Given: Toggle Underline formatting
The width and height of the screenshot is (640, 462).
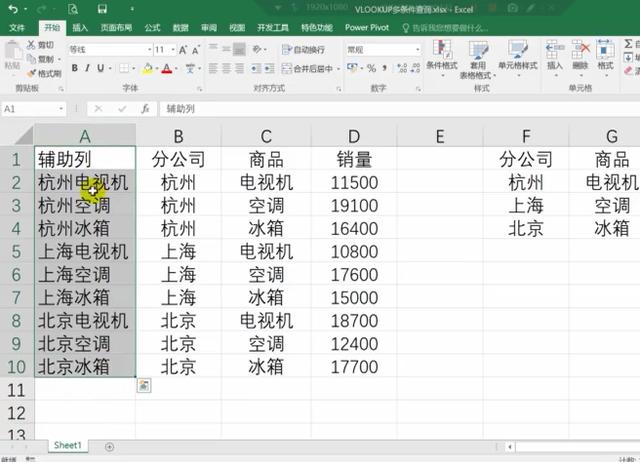Looking at the screenshot, I should click(x=100, y=68).
